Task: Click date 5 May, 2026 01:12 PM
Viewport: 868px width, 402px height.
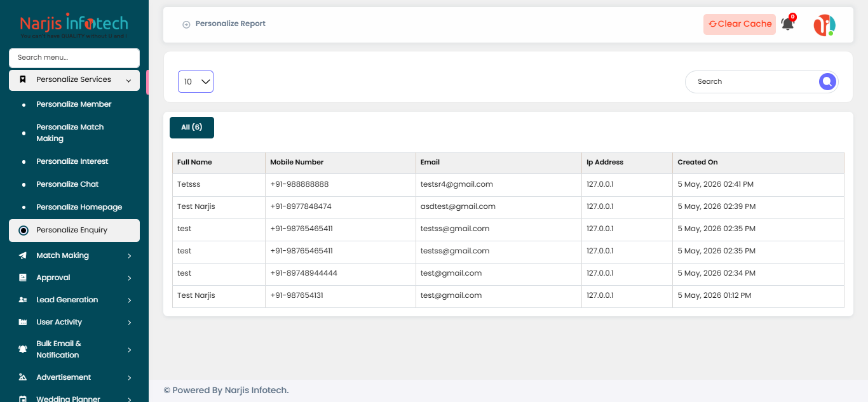Action: pos(714,295)
